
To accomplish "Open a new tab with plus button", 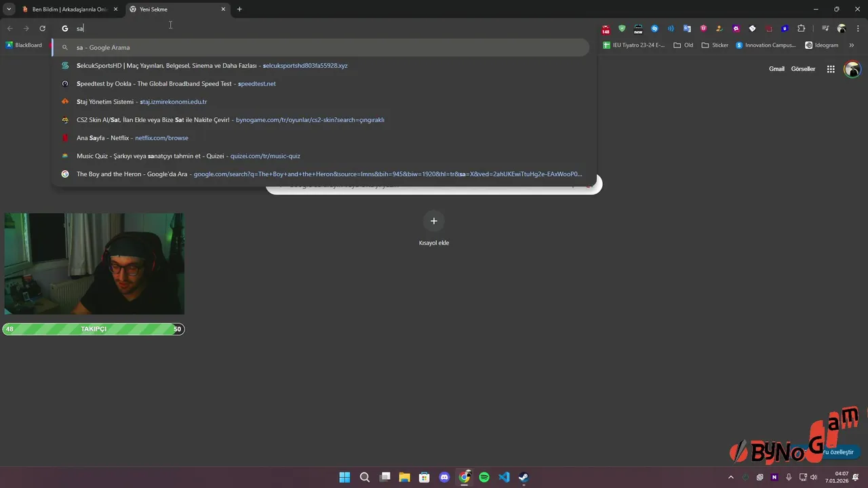I will coord(239,9).
